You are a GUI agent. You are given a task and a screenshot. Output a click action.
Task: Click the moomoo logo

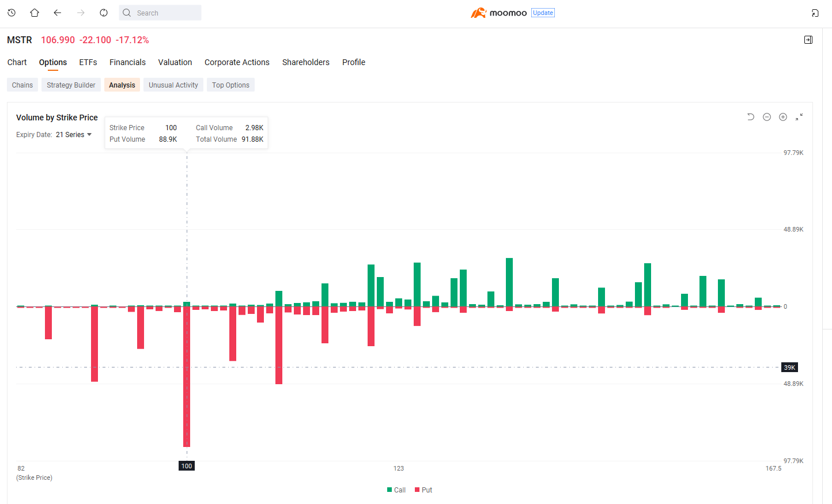pyautogui.click(x=499, y=13)
